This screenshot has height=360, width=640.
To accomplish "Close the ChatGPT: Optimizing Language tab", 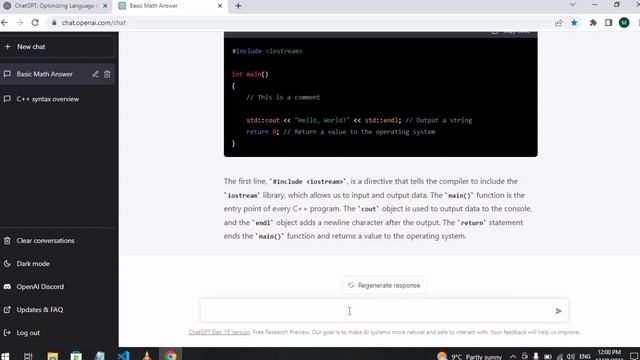I will click(x=105, y=6).
